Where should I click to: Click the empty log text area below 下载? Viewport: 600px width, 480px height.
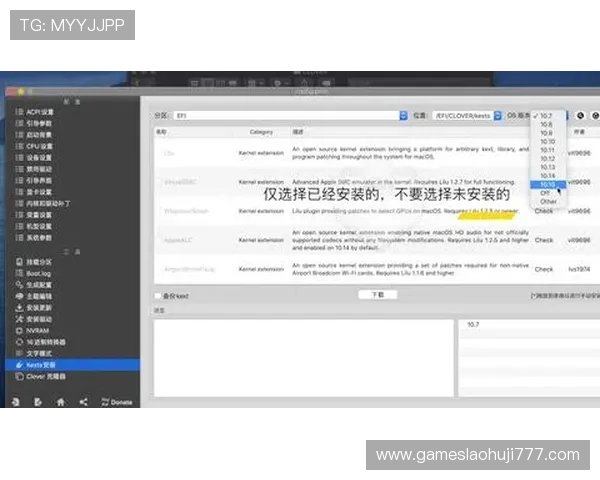tap(303, 358)
